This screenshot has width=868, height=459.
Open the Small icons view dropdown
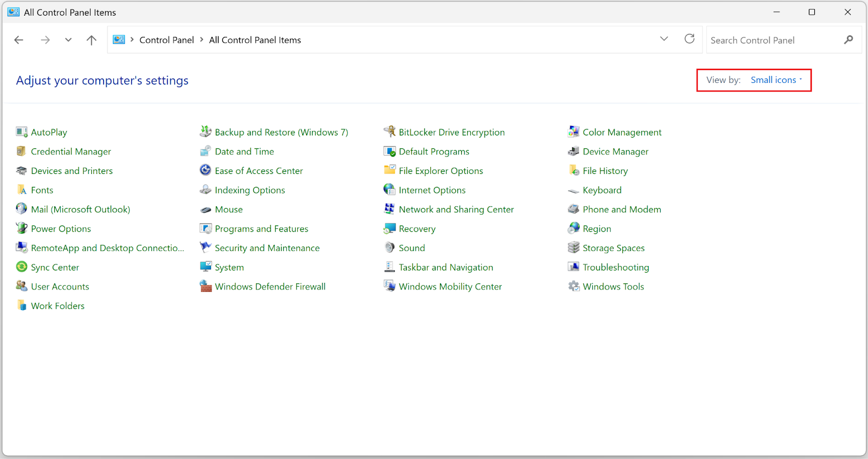click(x=776, y=80)
